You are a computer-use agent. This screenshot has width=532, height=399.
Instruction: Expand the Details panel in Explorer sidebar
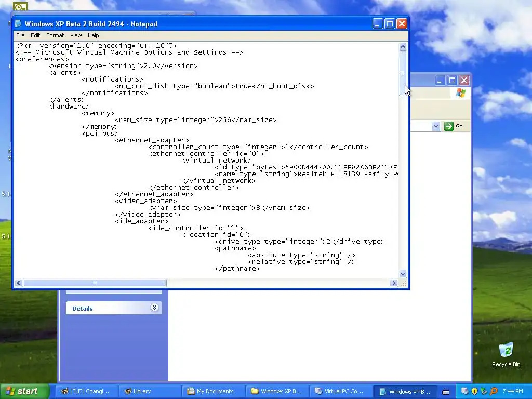154,308
